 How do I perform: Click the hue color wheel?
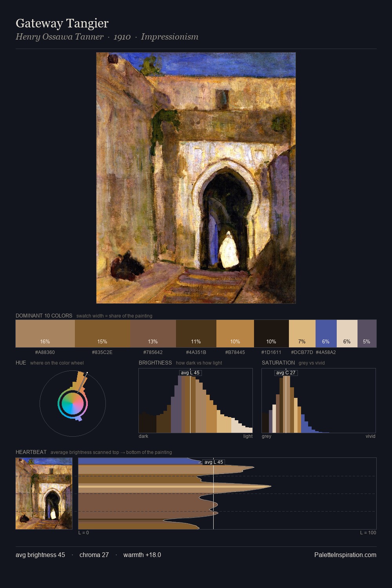tap(73, 403)
